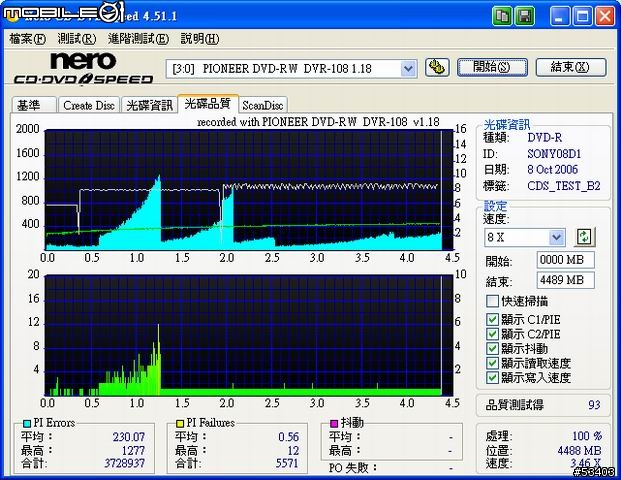Click the nero CD-DVD Speed logo
This screenshot has width=621, height=480.
coord(83,69)
